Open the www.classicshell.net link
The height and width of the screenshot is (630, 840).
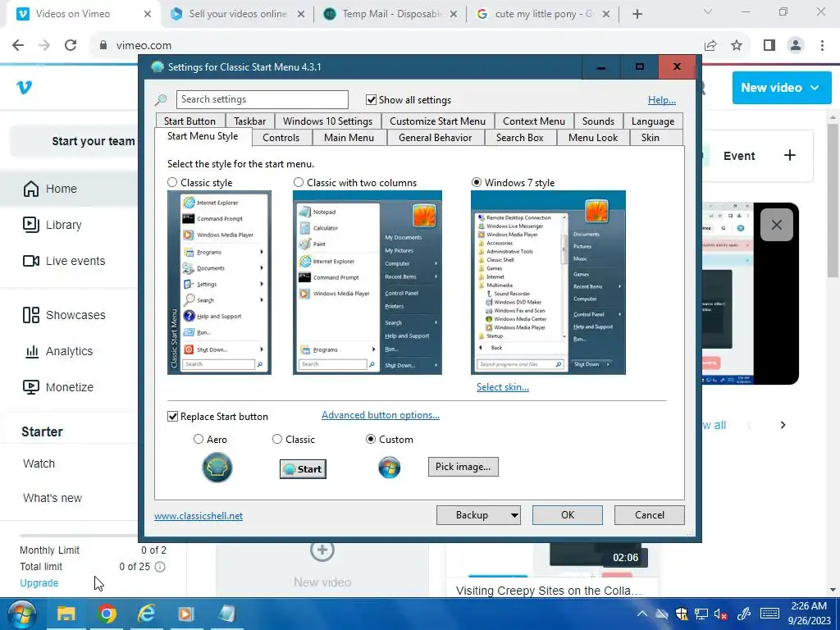pyautogui.click(x=199, y=516)
